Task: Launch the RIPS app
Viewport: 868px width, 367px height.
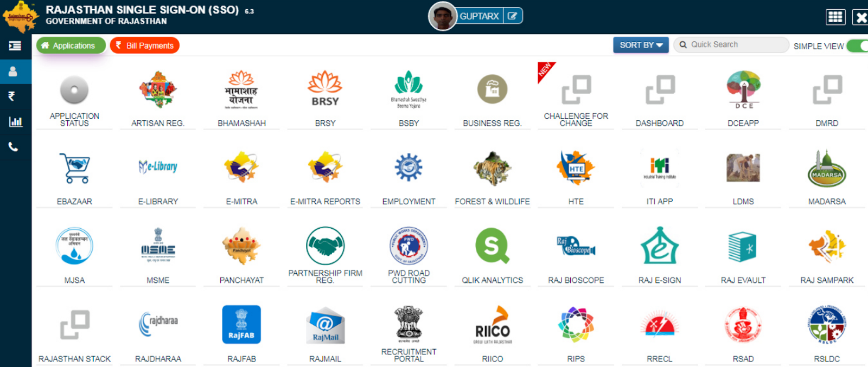Action: [x=576, y=324]
